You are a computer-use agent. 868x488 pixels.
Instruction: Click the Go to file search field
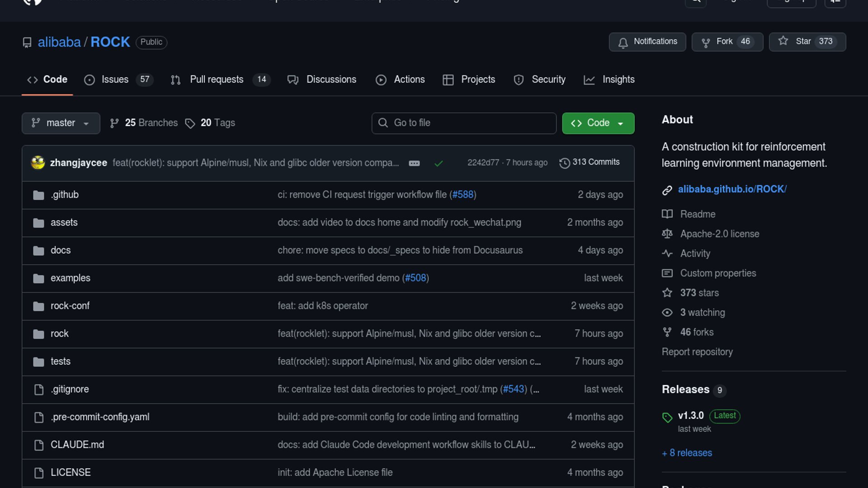(x=464, y=123)
